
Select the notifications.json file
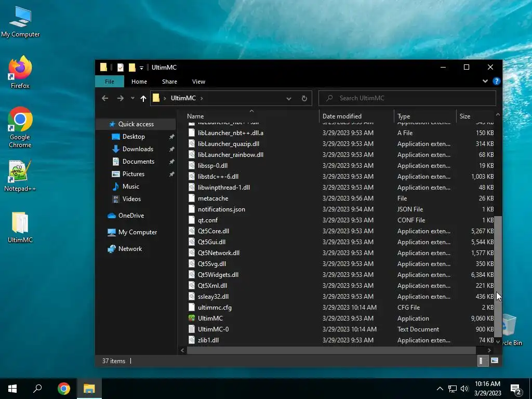[221, 209]
